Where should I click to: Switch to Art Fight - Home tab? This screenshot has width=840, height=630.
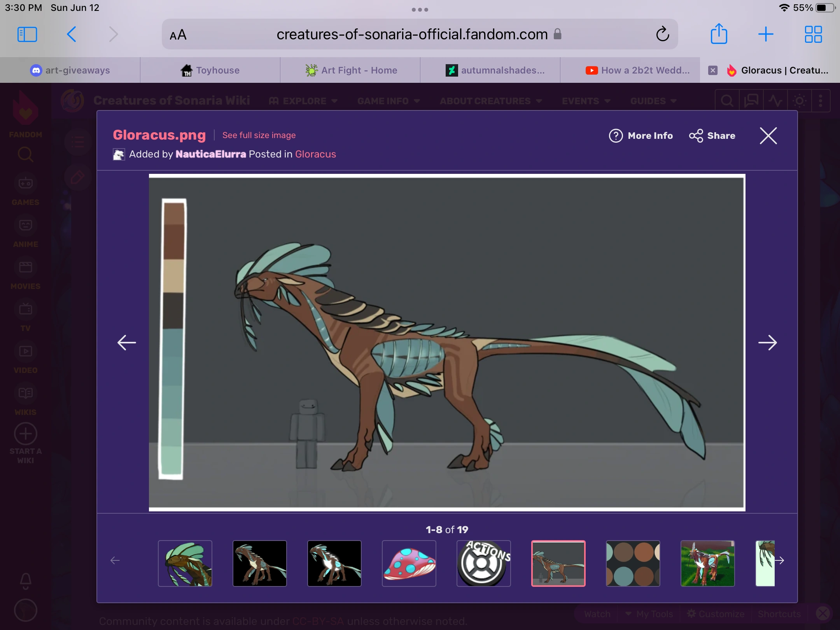tap(351, 70)
